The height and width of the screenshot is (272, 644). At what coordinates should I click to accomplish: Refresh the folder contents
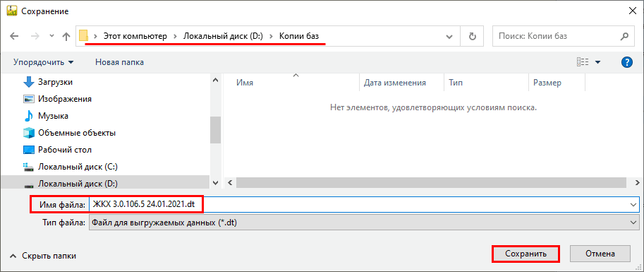[473, 37]
